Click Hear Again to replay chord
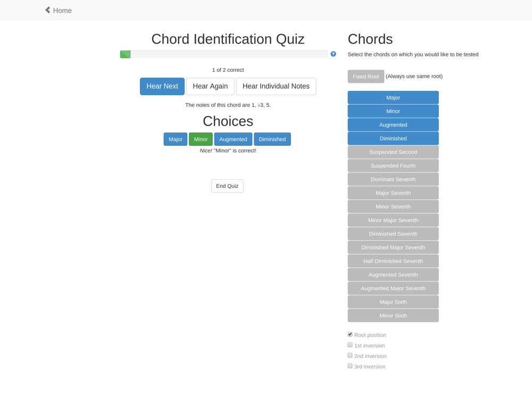This screenshot has height=399, width=532. [x=210, y=86]
